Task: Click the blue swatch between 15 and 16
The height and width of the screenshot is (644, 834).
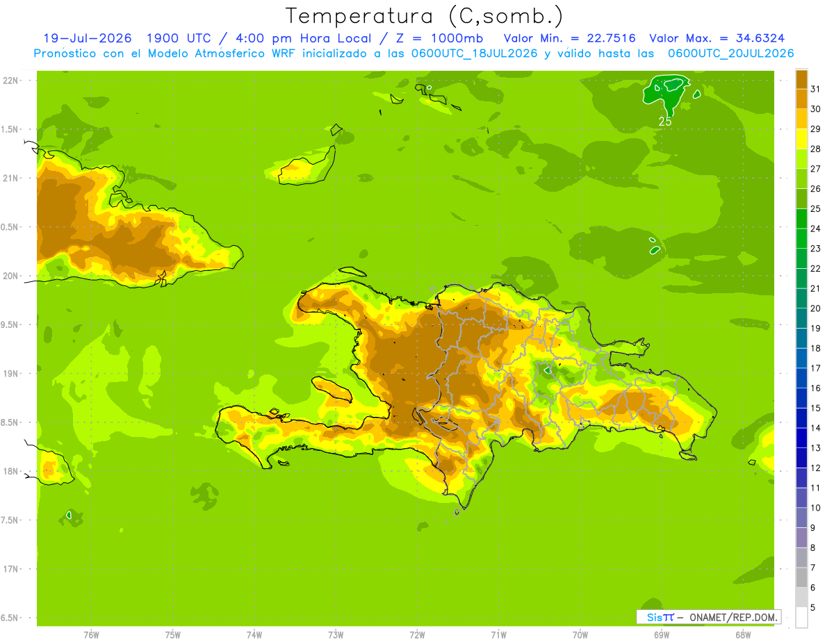Action: 801,397
